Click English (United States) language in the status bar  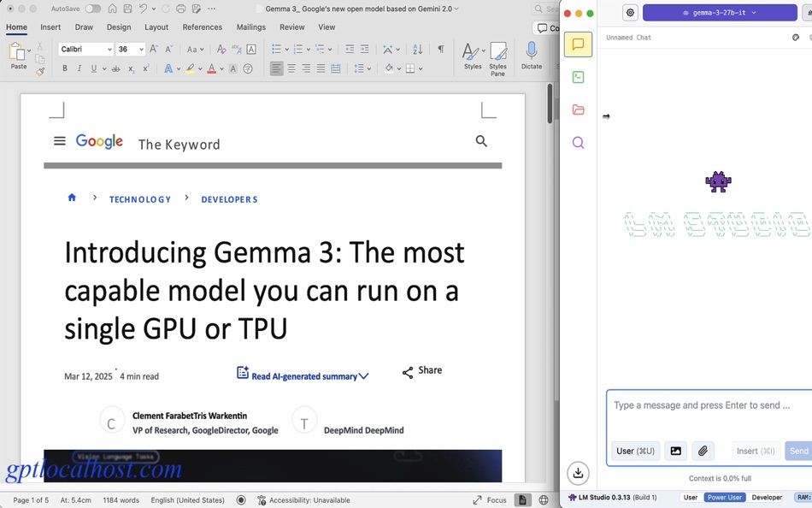[x=187, y=500]
